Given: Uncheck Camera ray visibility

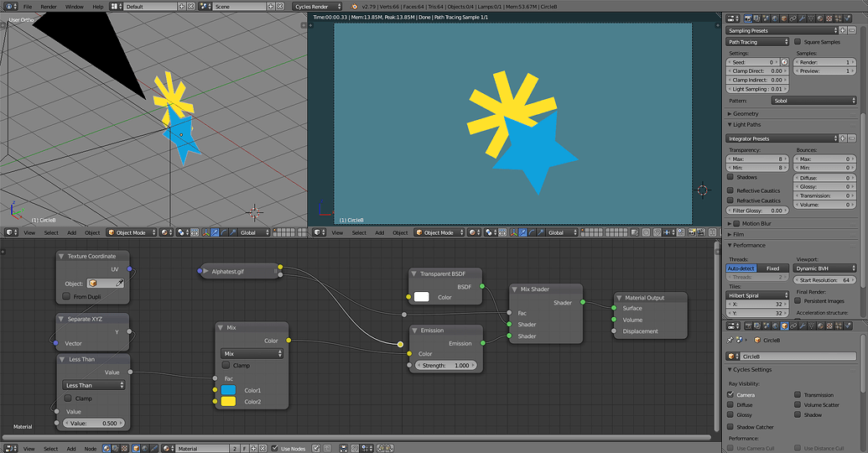Looking at the screenshot, I should (x=730, y=395).
